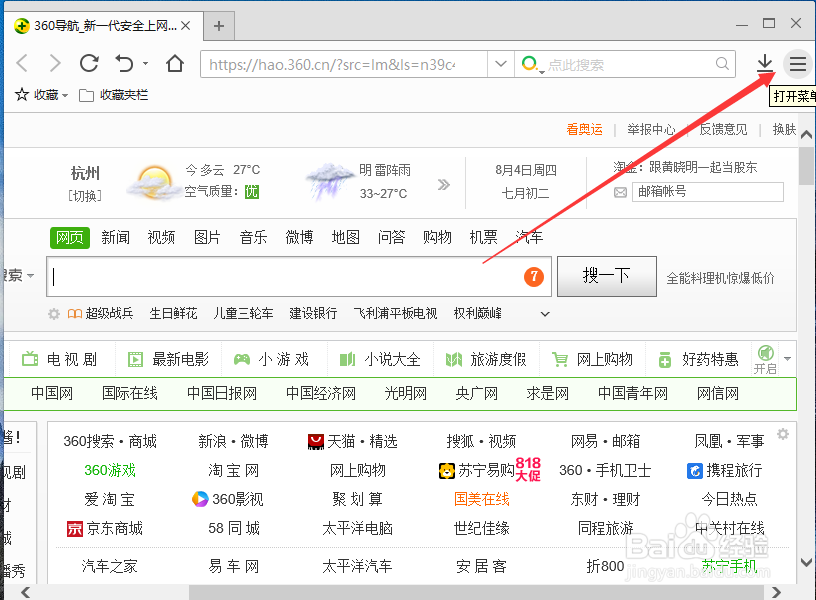Reload the page with refresh icon
The height and width of the screenshot is (600, 816).
[89, 63]
